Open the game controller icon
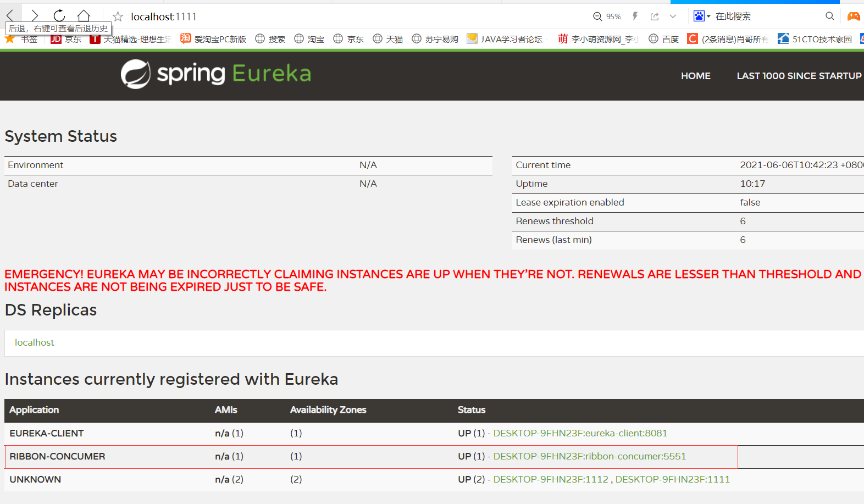 pos(854,16)
